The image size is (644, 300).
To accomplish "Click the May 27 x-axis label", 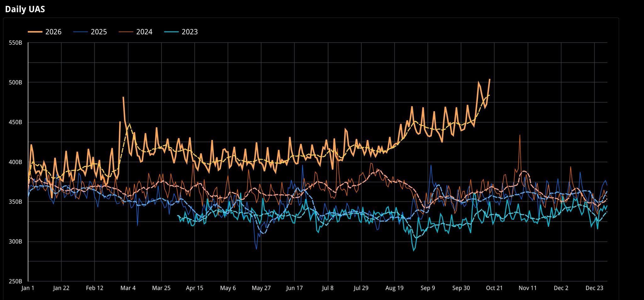I will [x=261, y=288].
